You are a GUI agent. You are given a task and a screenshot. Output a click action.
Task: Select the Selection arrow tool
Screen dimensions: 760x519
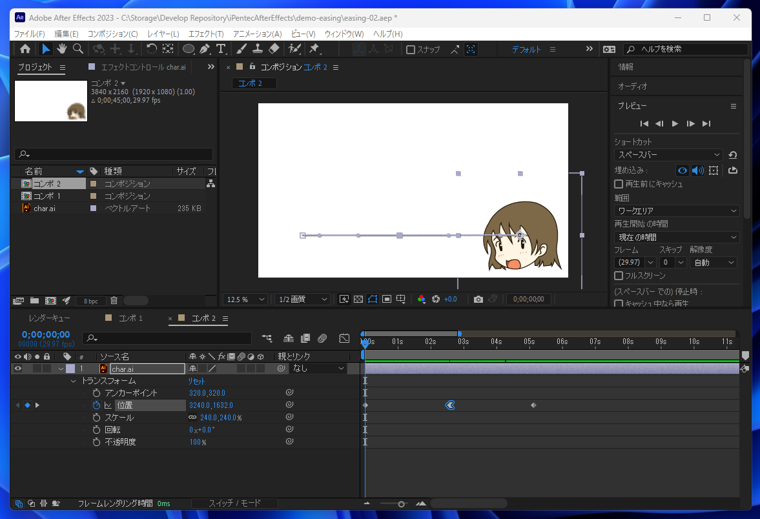point(46,49)
